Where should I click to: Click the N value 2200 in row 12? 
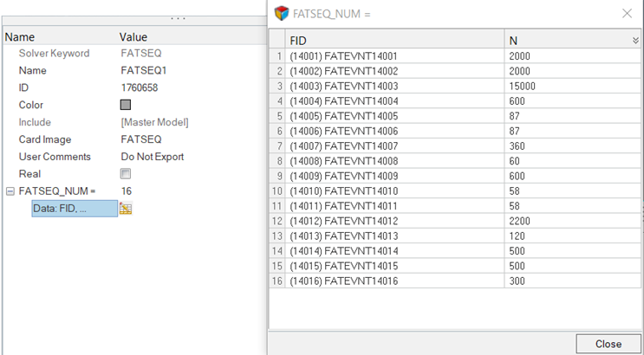[522, 221]
